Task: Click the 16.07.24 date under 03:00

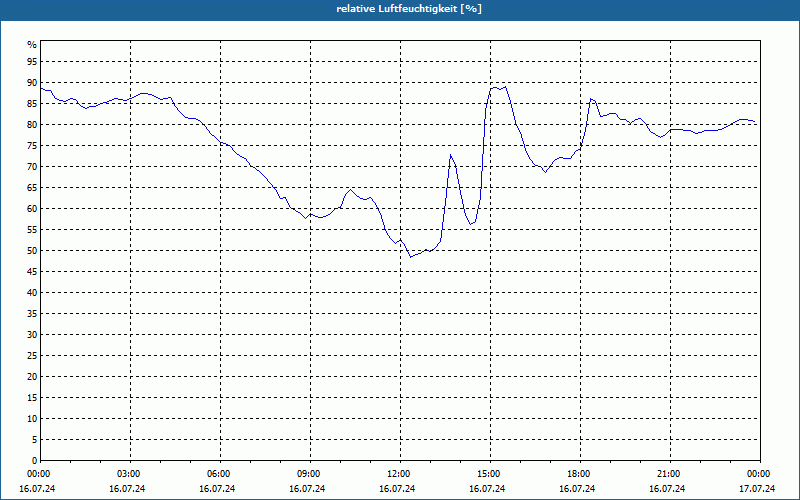Action: pyautogui.click(x=127, y=489)
